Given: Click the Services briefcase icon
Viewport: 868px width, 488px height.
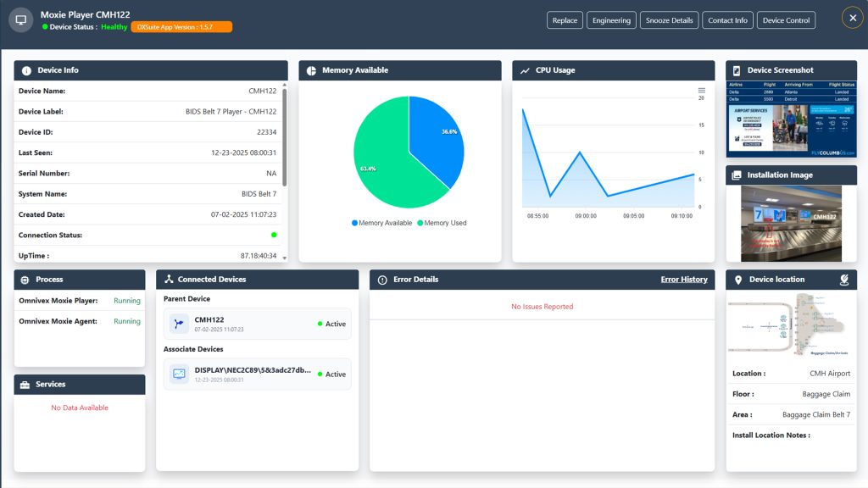Looking at the screenshot, I should [x=25, y=385].
